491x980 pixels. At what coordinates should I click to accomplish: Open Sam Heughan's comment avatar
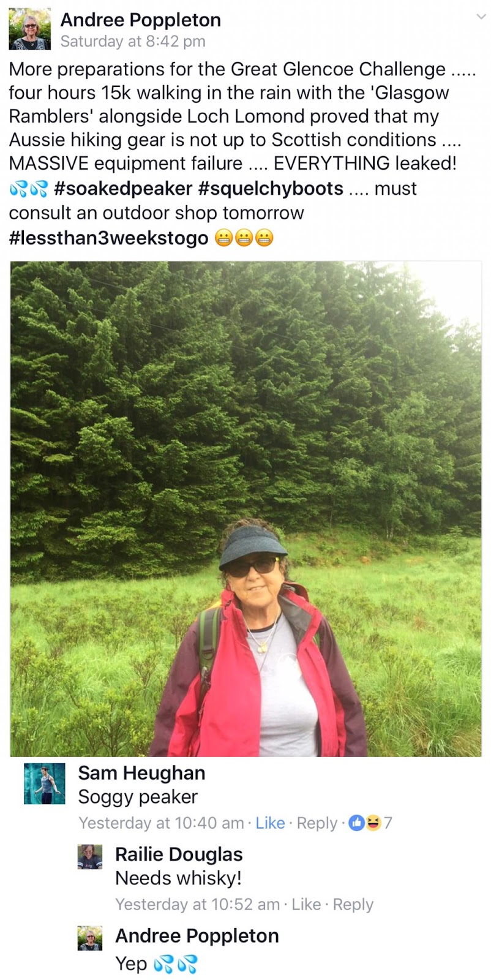pos(44,783)
